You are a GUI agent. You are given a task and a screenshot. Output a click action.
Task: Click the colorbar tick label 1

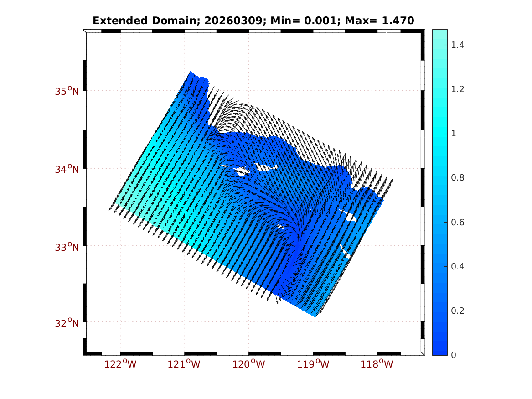point(453,133)
